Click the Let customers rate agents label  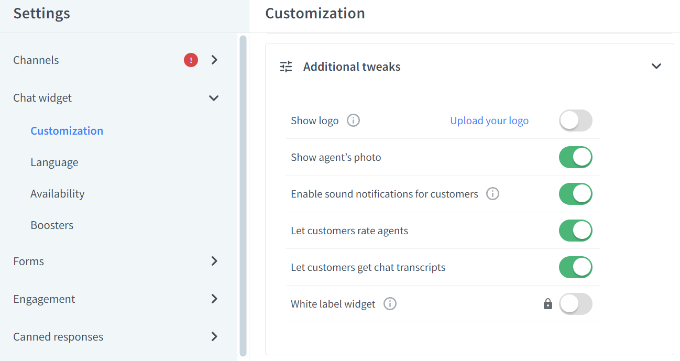tap(350, 230)
